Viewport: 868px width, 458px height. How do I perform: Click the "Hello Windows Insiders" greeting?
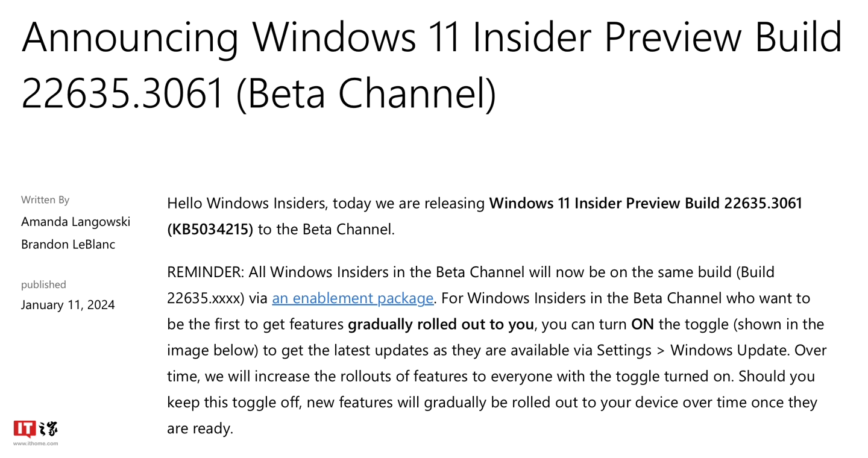coord(247,203)
